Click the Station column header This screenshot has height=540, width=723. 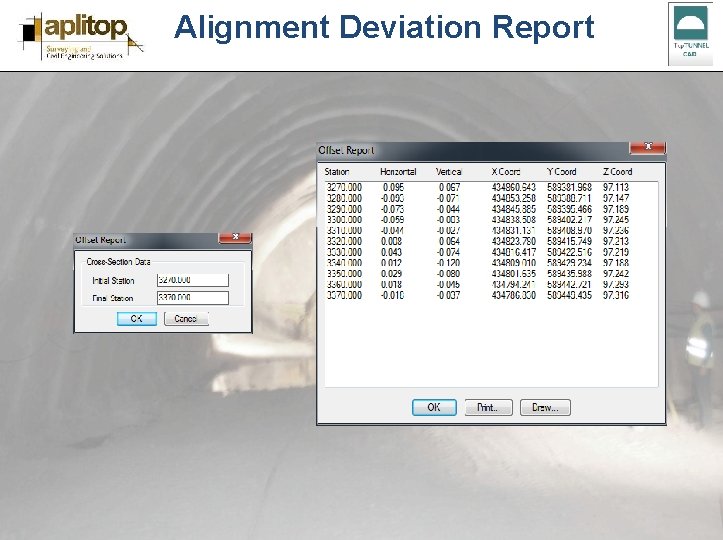click(x=337, y=172)
